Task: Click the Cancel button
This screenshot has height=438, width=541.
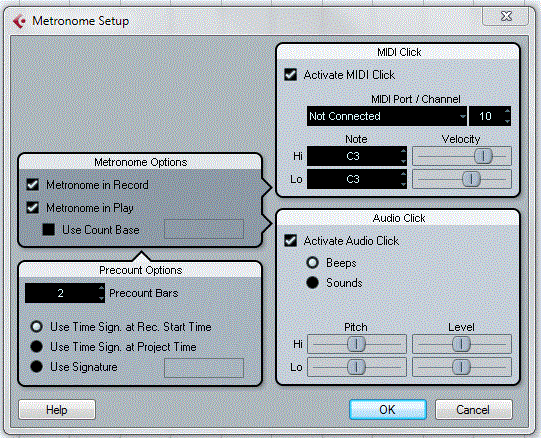Action: pos(474,410)
